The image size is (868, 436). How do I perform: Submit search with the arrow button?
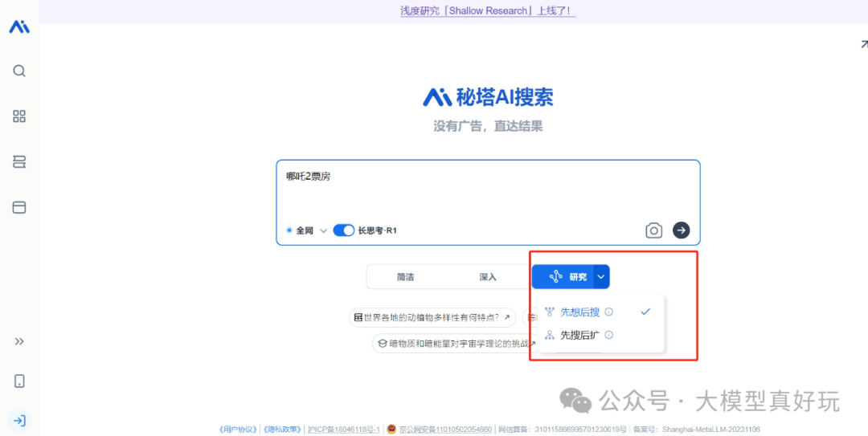[x=681, y=230]
